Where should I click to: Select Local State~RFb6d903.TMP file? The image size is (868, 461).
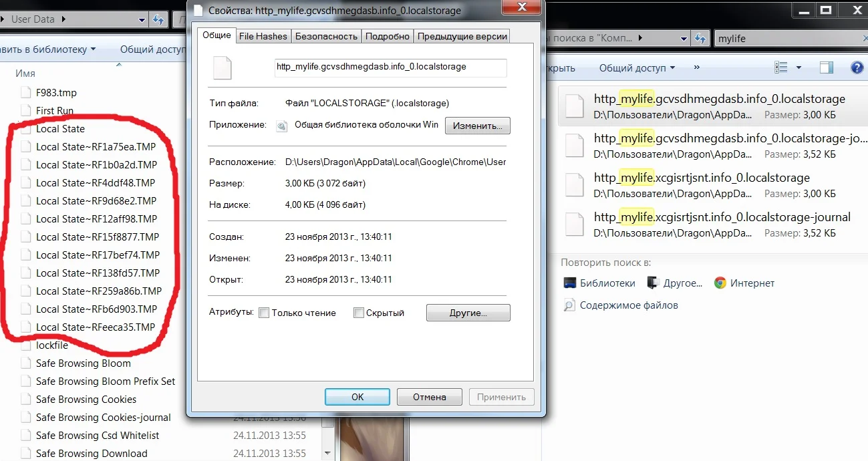pyautogui.click(x=96, y=309)
